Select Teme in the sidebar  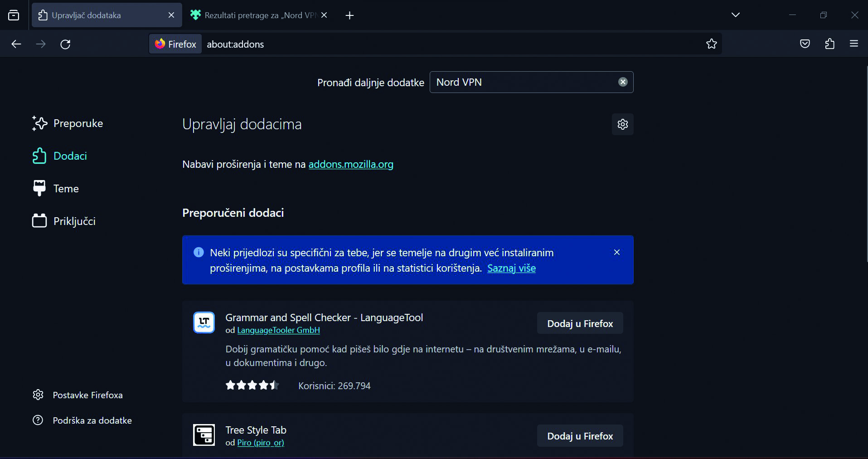[66, 189]
